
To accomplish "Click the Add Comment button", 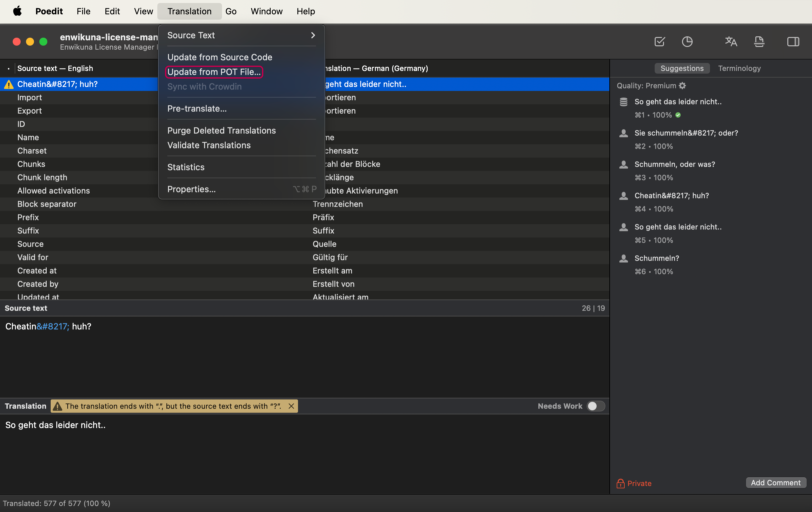I will pos(775,483).
